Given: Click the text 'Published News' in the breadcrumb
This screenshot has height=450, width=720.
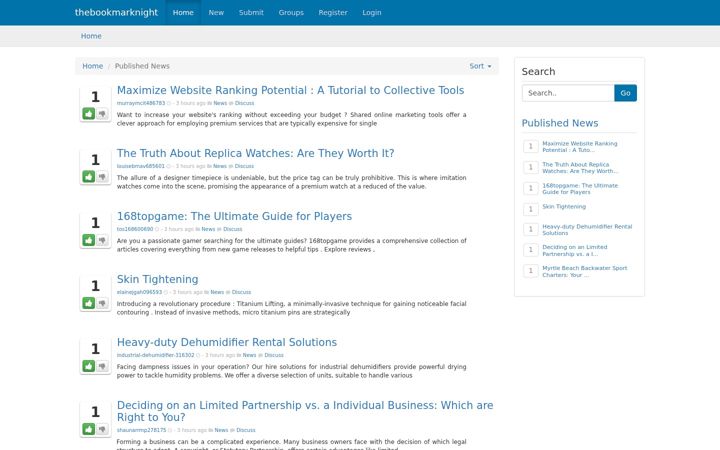Looking at the screenshot, I should tap(142, 66).
